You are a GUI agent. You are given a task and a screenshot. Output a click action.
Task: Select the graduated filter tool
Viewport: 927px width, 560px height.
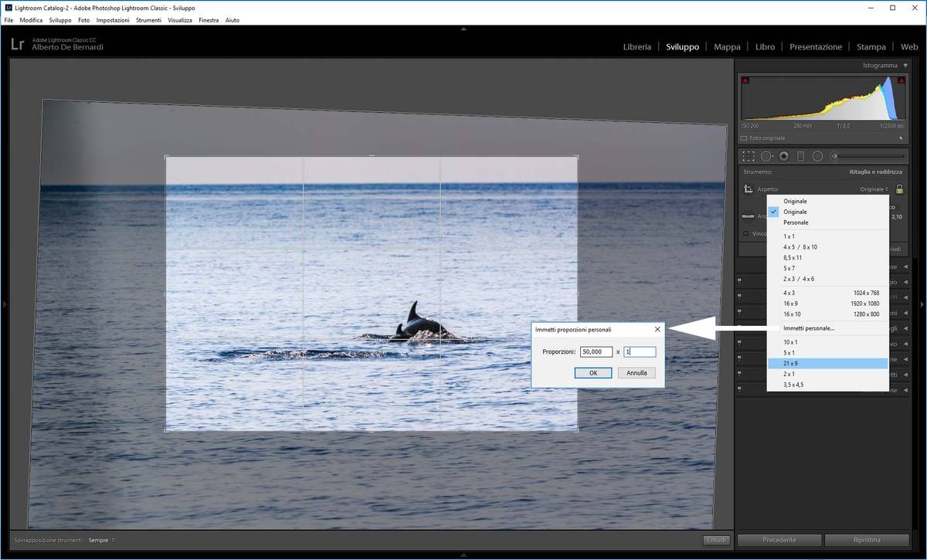pyautogui.click(x=800, y=156)
